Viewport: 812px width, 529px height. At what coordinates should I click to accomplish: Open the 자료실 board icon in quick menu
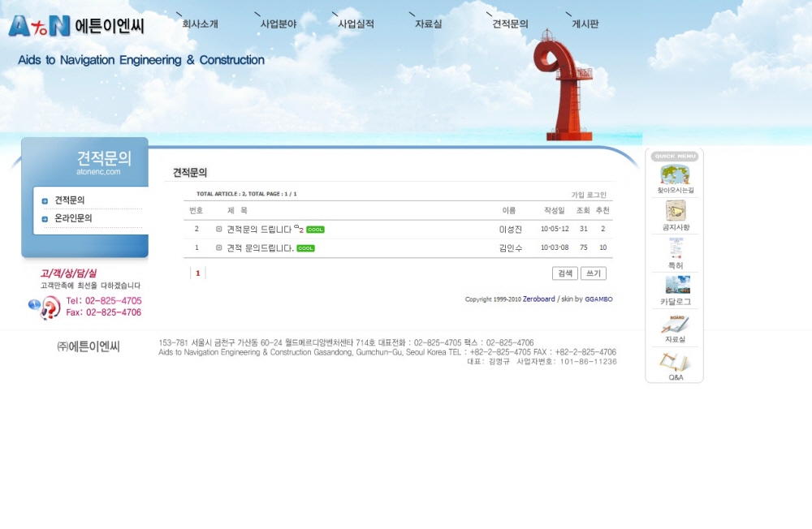[x=675, y=325]
